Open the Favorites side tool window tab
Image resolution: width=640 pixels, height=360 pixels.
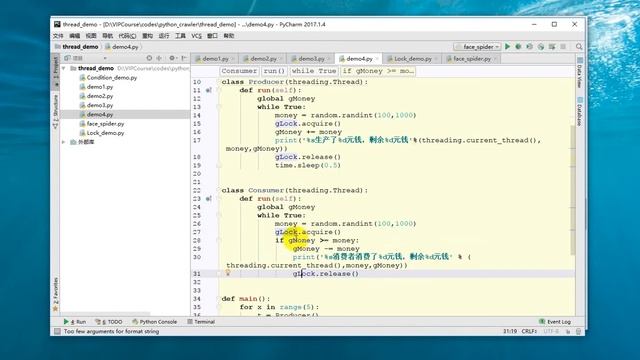coord(56,295)
